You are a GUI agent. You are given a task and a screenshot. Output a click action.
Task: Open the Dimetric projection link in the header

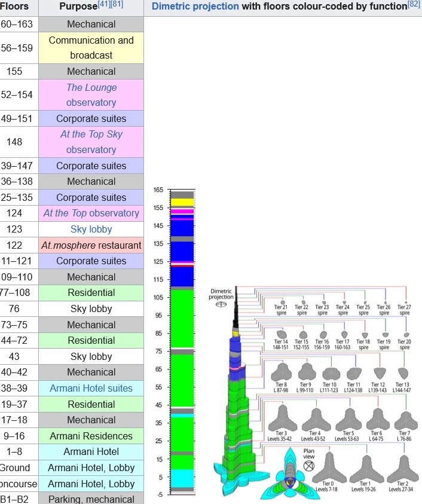[195, 7]
